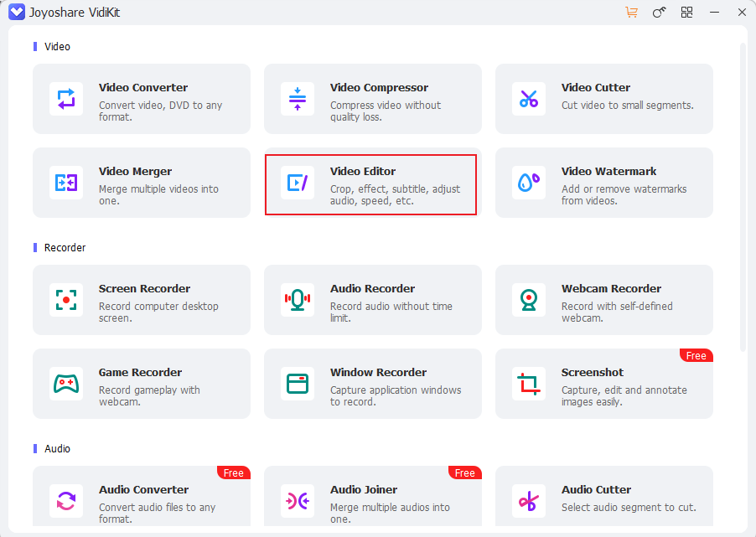This screenshot has height=537, width=756.
Task: Open the Video Merger icon
Action: coord(66,183)
